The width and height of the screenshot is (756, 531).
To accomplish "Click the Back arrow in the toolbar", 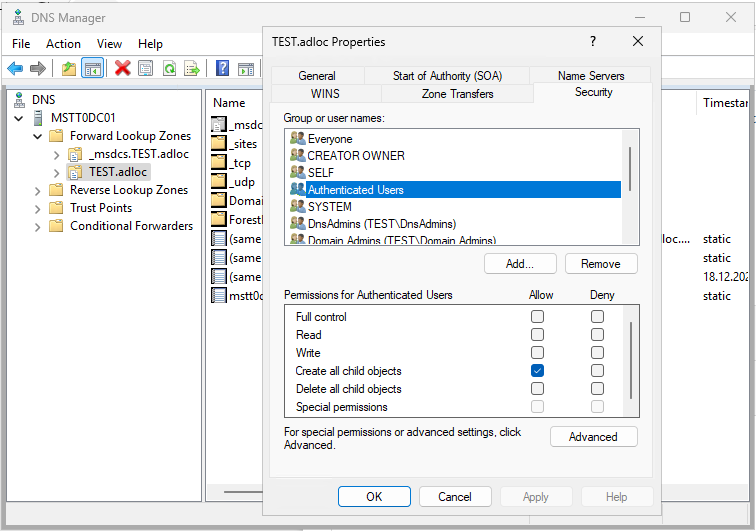I will (x=15, y=68).
